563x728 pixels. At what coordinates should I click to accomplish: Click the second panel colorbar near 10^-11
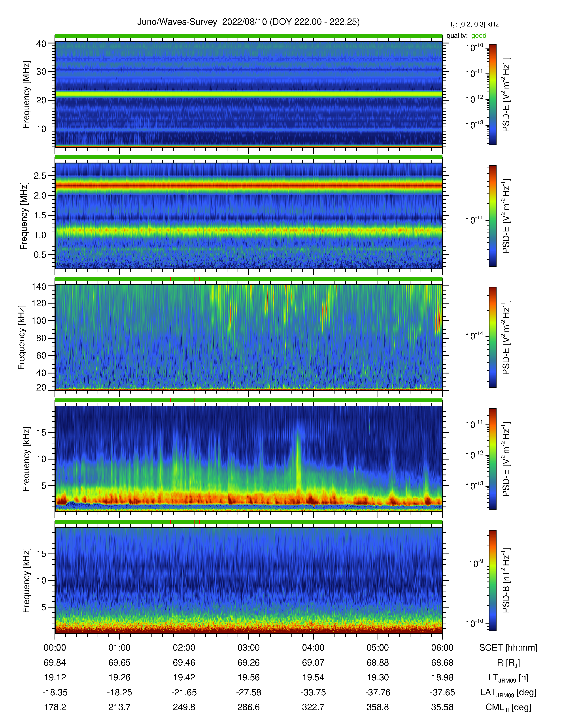tap(492, 216)
